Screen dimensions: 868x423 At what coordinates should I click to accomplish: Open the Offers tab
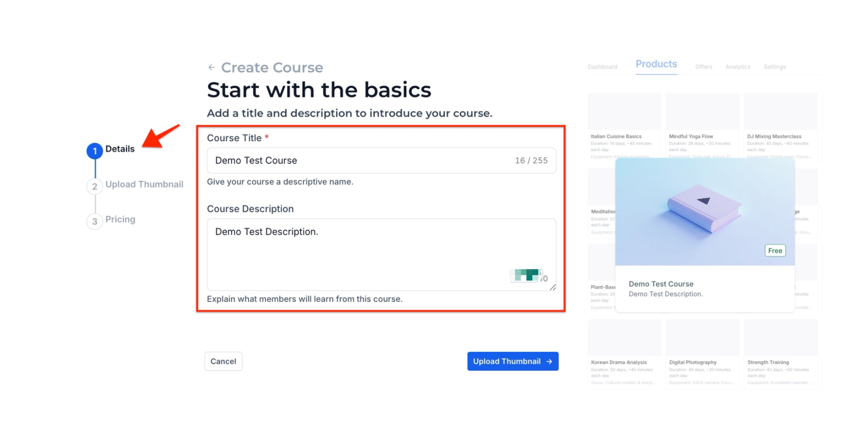[x=703, y=67]
